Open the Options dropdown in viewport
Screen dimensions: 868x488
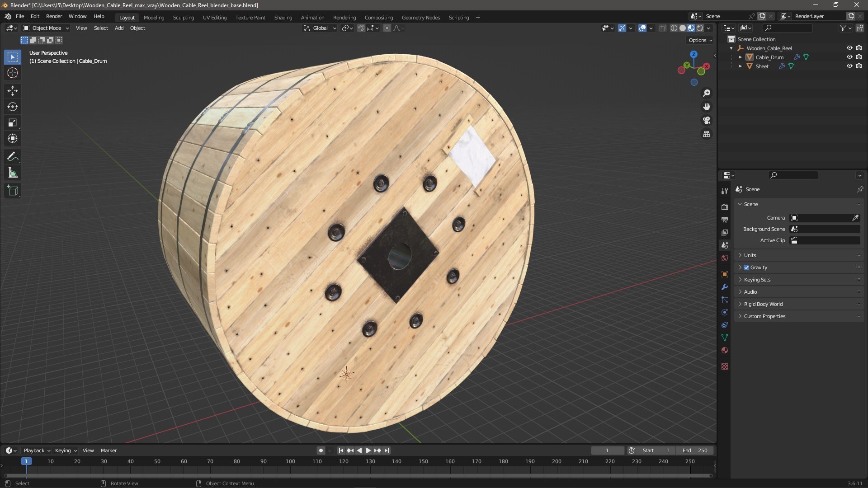tap(700, 40)
